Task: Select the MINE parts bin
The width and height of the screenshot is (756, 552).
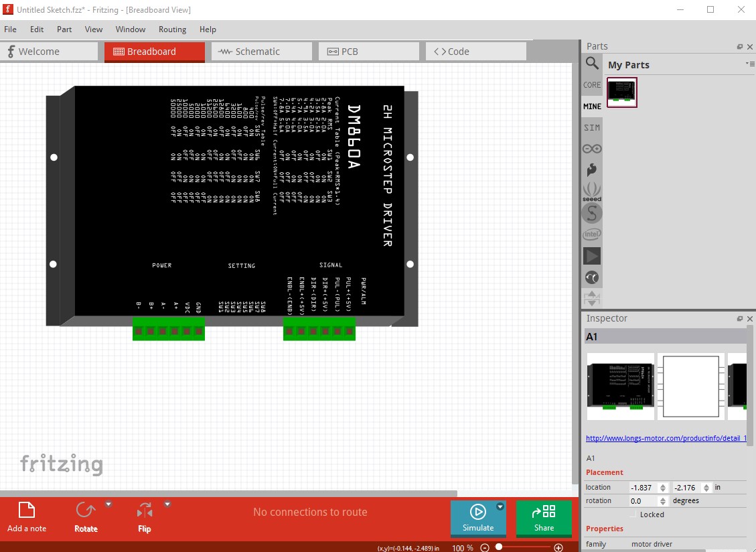Action: click(592, 106)
